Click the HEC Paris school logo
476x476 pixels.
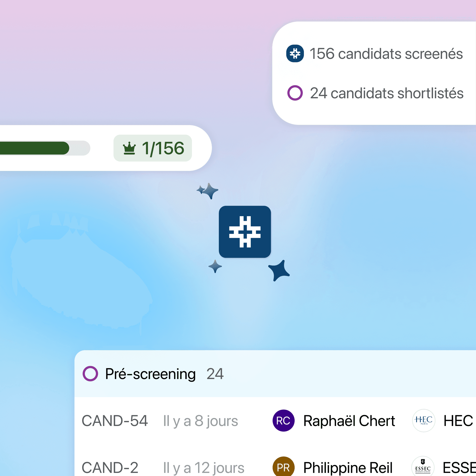[424, 420]
